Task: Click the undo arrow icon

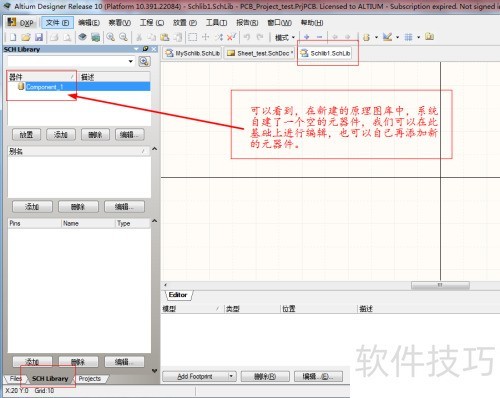Action: click(x=247, y=37)
